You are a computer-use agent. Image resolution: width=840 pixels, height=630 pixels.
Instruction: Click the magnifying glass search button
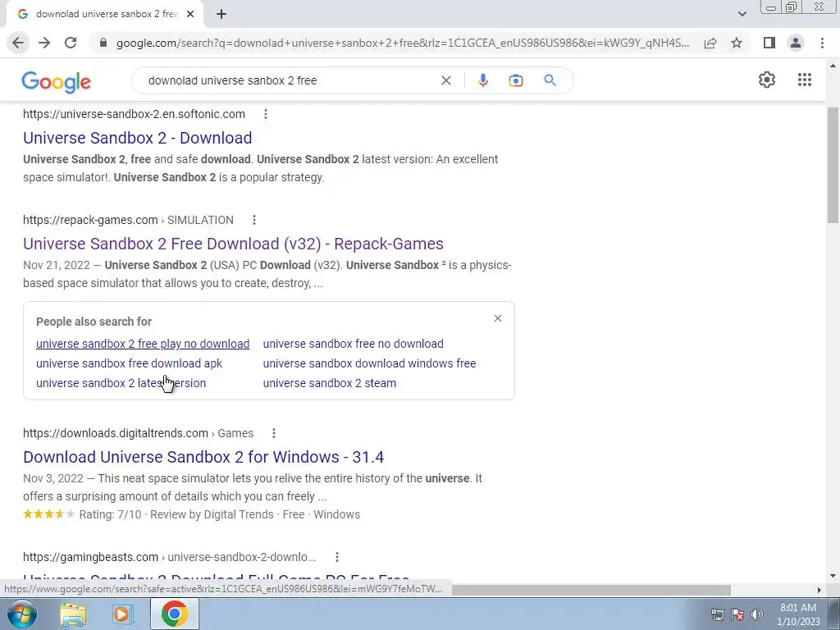click(550, 80)
